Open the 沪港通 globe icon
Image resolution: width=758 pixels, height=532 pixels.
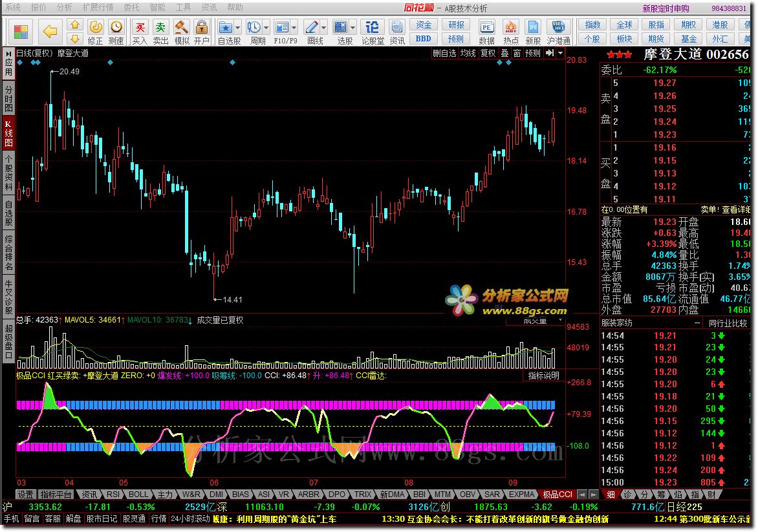tap(558, 27)
